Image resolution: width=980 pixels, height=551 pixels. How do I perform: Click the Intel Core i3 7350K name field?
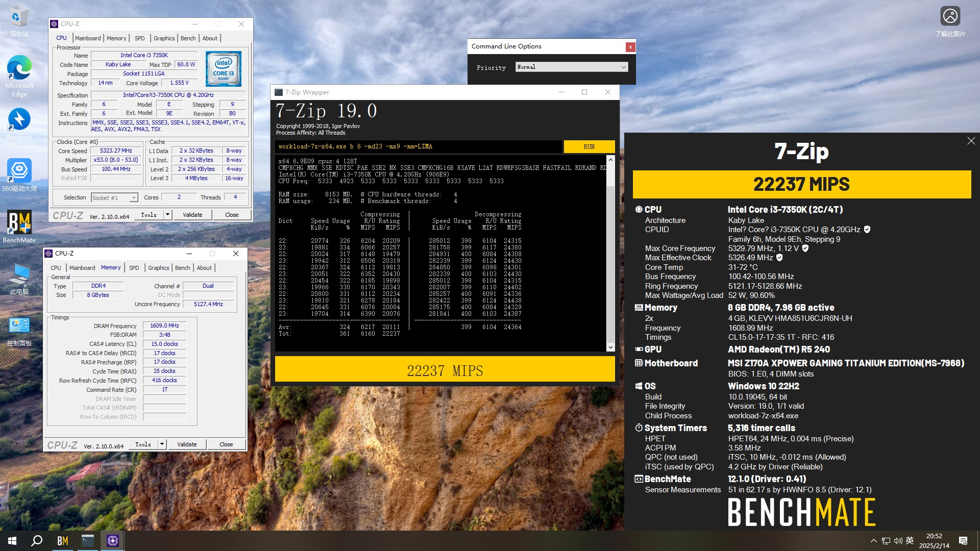[x=144, y=56]
